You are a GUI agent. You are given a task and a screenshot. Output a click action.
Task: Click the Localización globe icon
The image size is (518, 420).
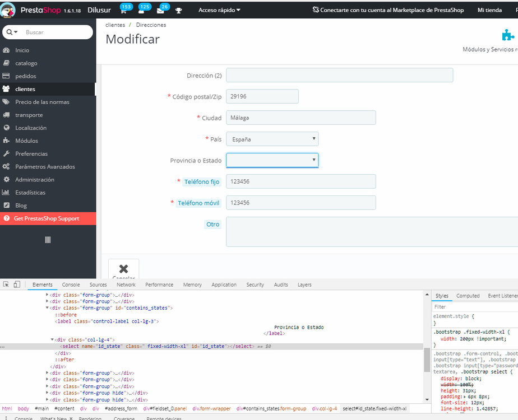click(6, 128)
